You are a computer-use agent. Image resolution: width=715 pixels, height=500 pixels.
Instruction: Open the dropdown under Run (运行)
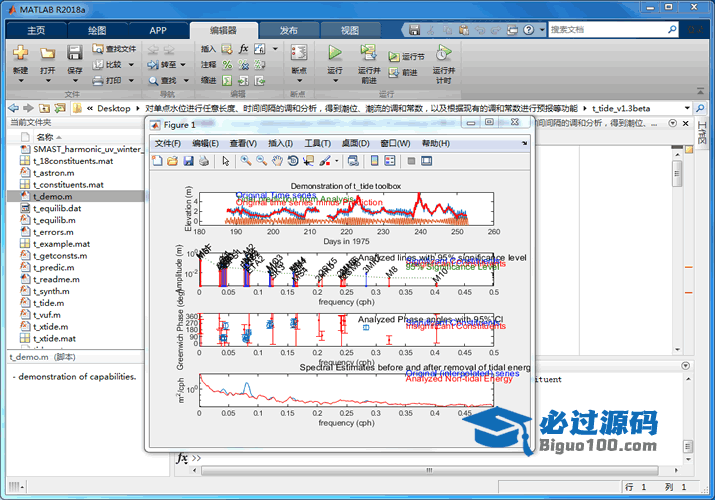(335, 81)
